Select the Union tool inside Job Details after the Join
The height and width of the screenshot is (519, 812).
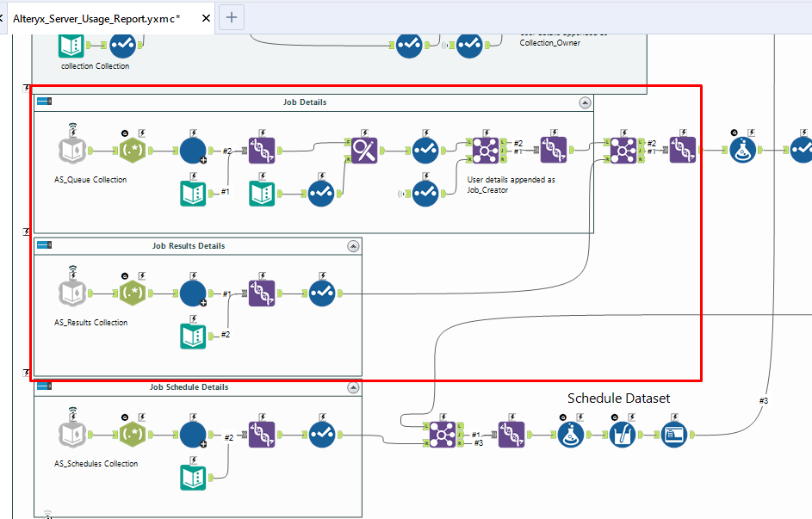pyautogui.click(x=554, y=150)
